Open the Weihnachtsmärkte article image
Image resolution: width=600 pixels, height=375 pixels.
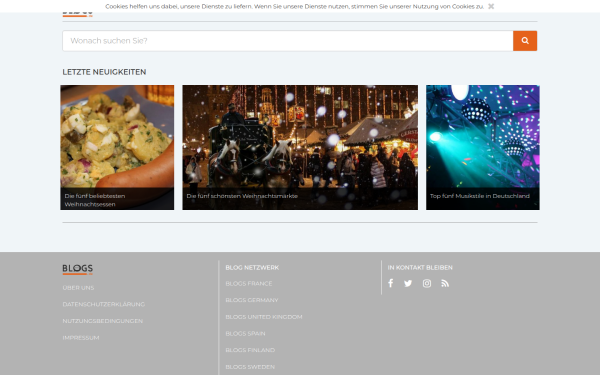pyautogui.click(x=300, y=147)
